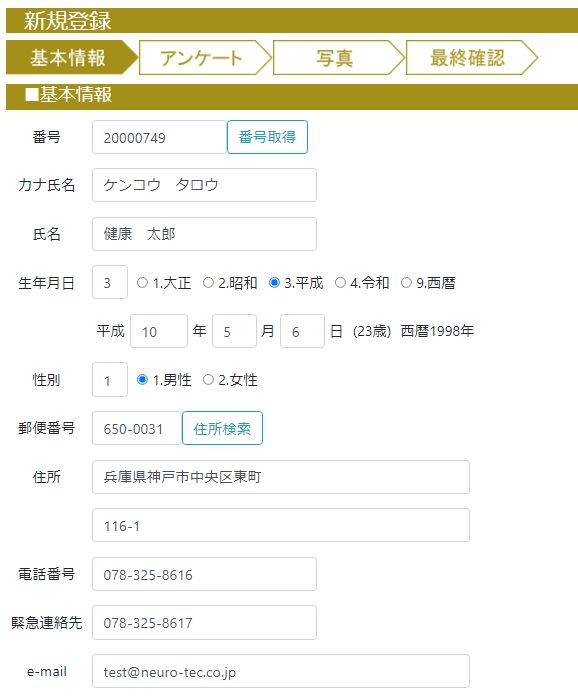Select the 9.西暦 radio button
578x699 pixels.
[x=406, y=283]
